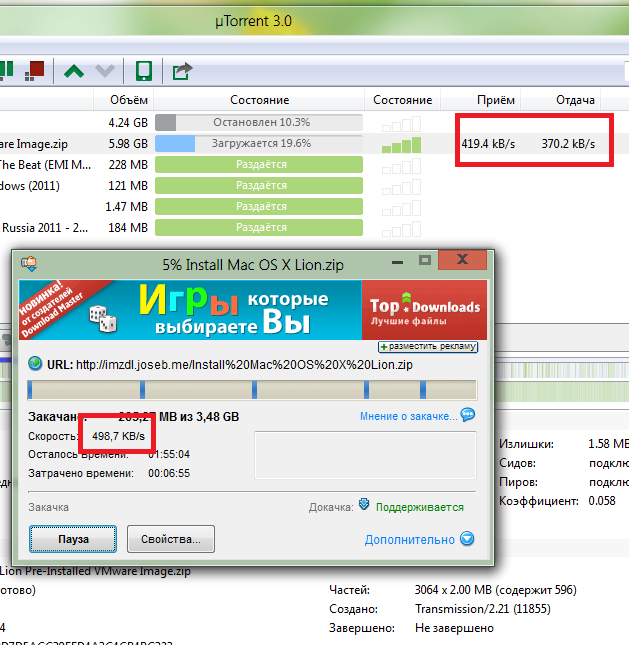Viewport: 629px width, 645px height.
Task: Sort by Приём column header
Action: [480, 100]
